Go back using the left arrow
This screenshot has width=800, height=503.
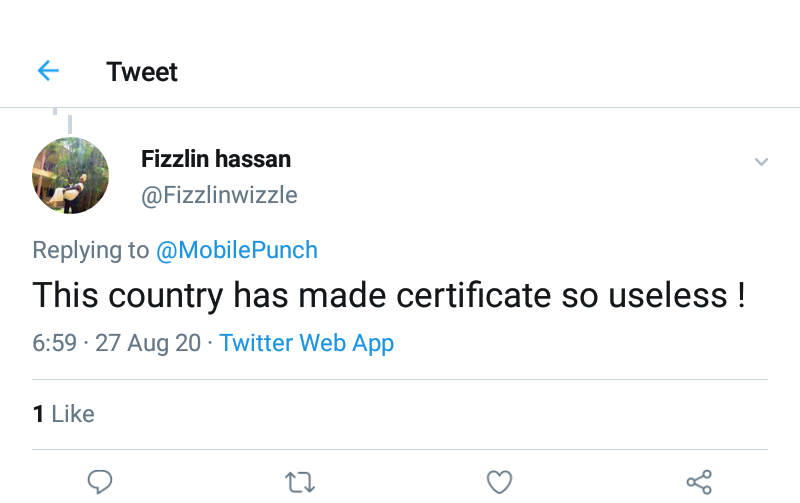(x=48, y=71)
